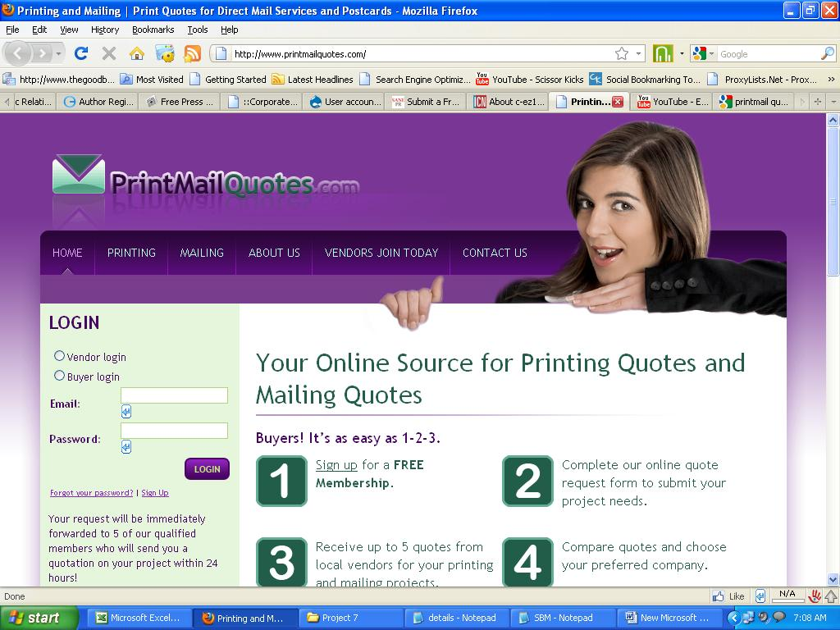The height and width of the screenshot is (630, 840).
Task: Switch to the YouTube - E... tab
Action: click(673, 101)
